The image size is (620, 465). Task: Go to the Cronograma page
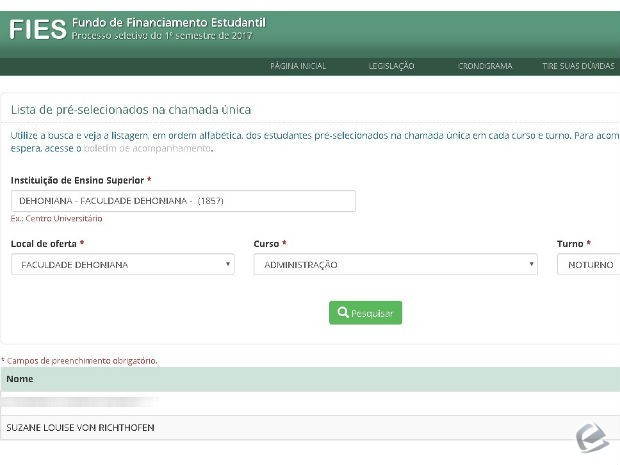coord(485,66)
